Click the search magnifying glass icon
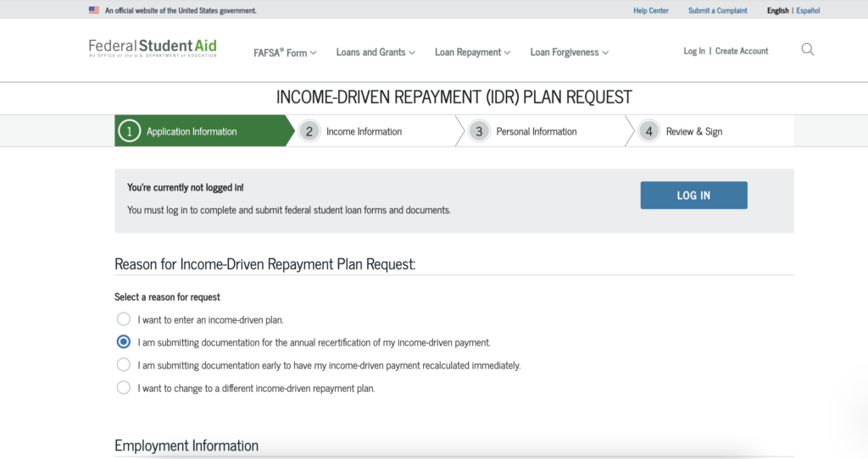The image size is (868, 459). [x=807, y=50]
